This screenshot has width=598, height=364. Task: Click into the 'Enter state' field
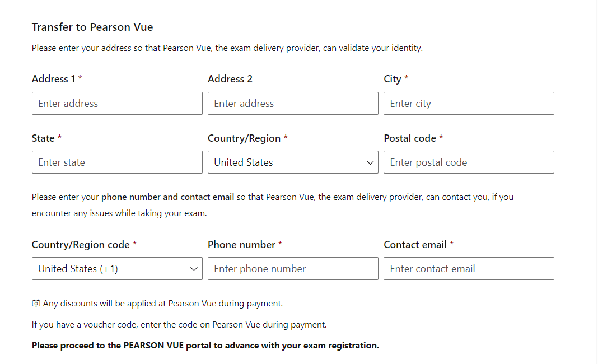click(117, 162)
